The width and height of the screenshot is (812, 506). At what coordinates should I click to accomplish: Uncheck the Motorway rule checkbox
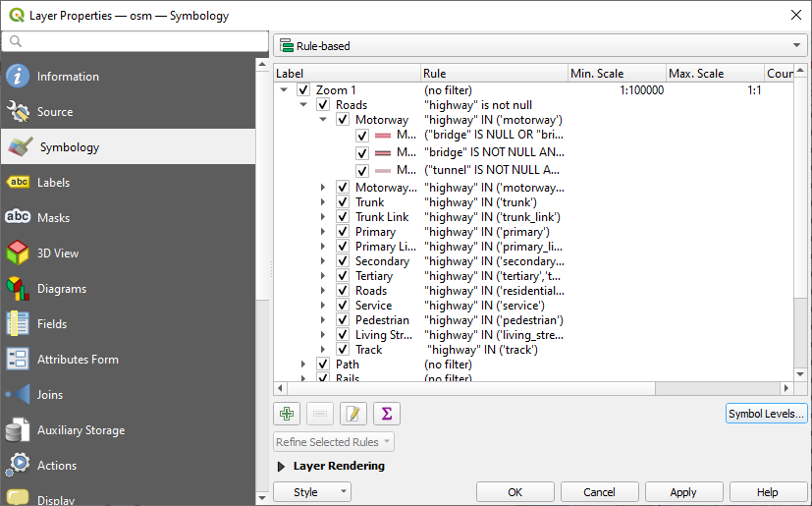tap(343, 120)
